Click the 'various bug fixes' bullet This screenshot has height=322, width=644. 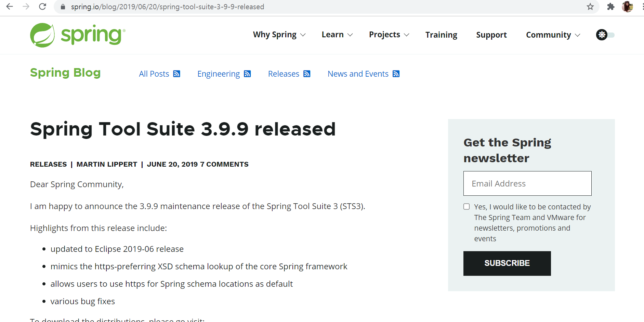pos(83,301)
